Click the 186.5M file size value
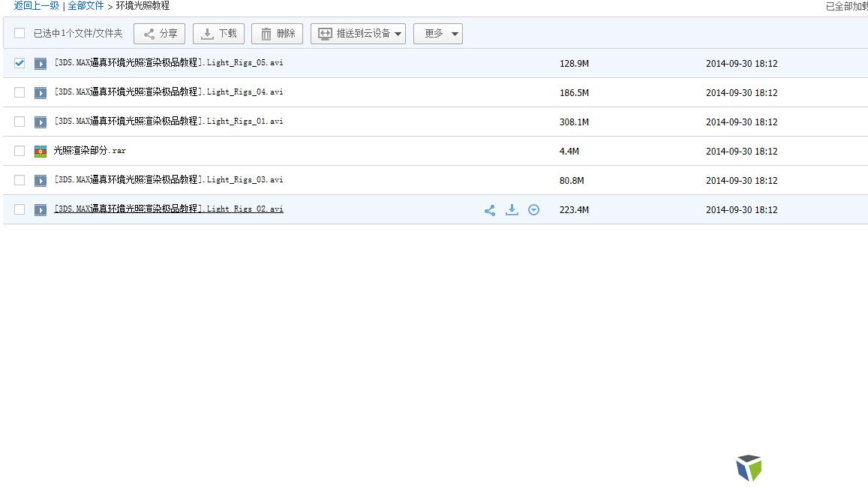The image size is (868, 487). point(574,93)
